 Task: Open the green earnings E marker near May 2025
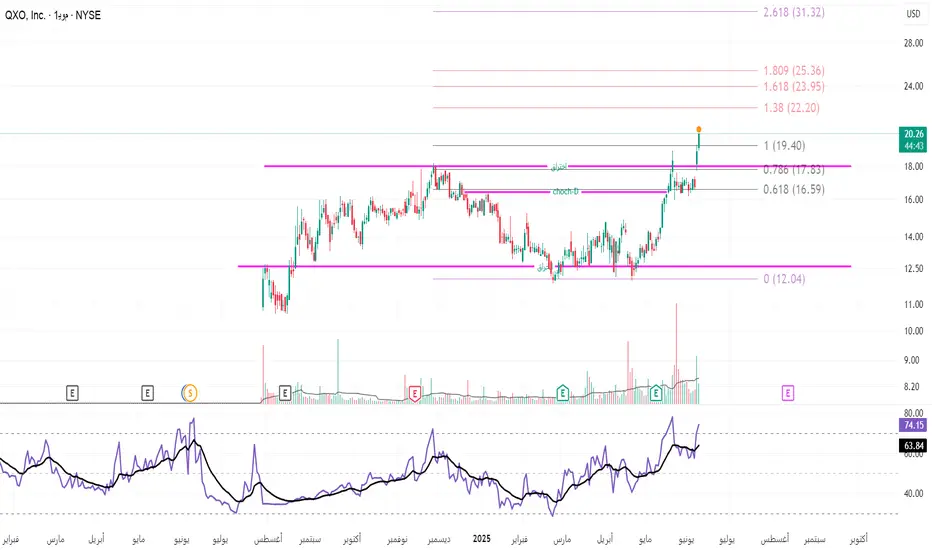[656, 393]
